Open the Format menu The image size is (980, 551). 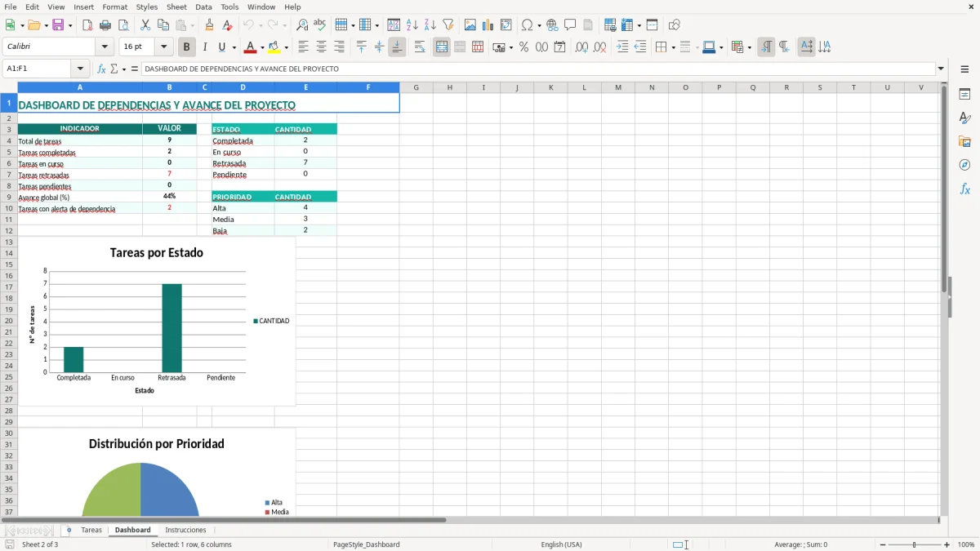[115, 7]
